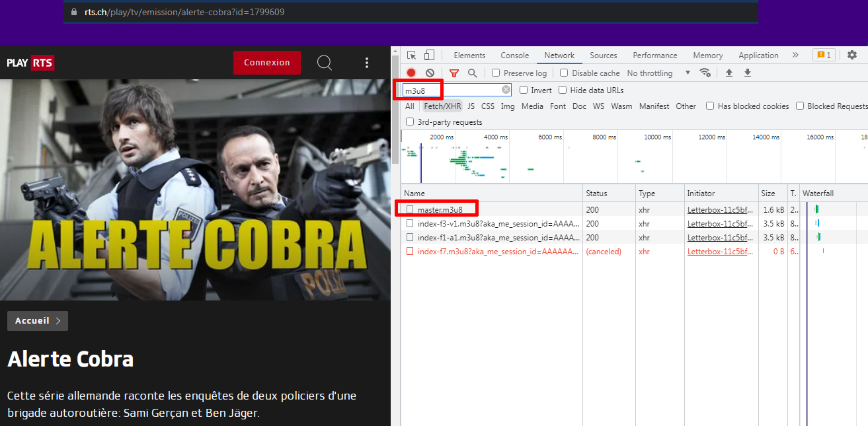Enable Preserve log checkbox
Screen dimensions: 868x426
coord(496,73)
